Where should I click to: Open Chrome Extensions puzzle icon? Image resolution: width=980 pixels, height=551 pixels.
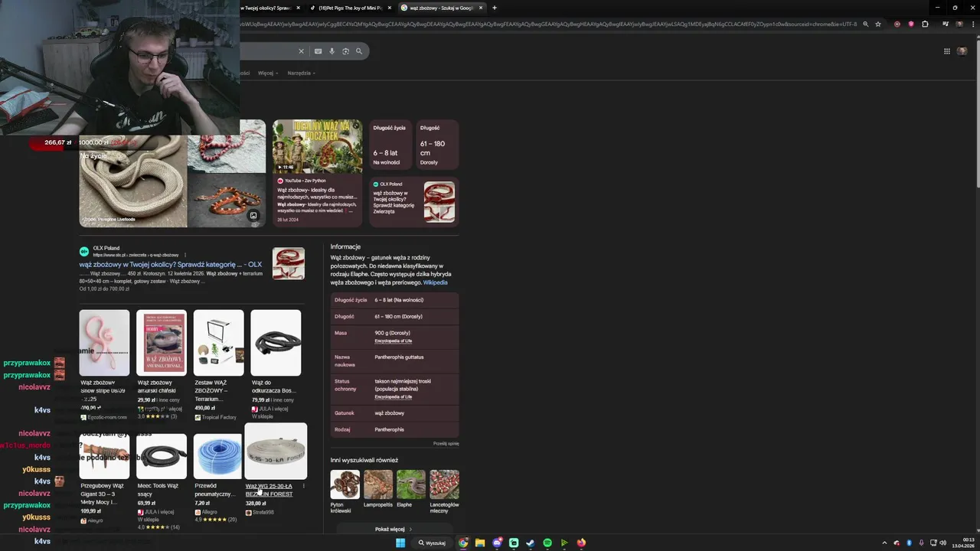tap(925, 24)
